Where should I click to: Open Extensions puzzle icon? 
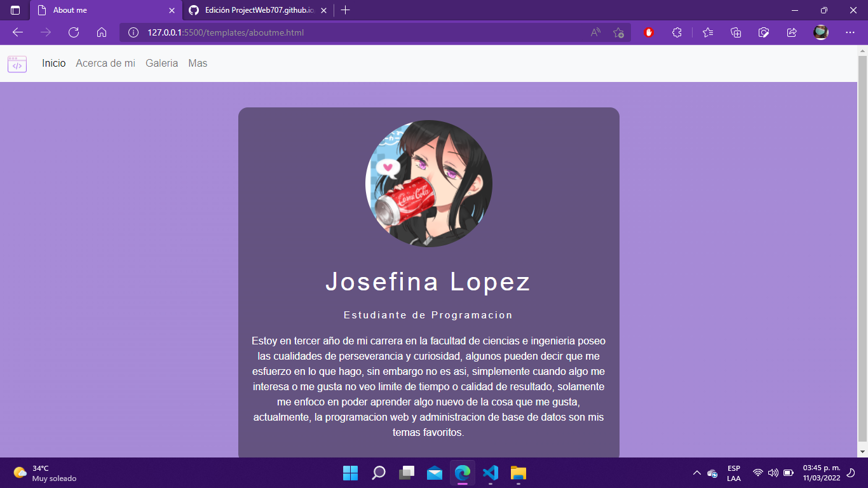coord(677,32)
